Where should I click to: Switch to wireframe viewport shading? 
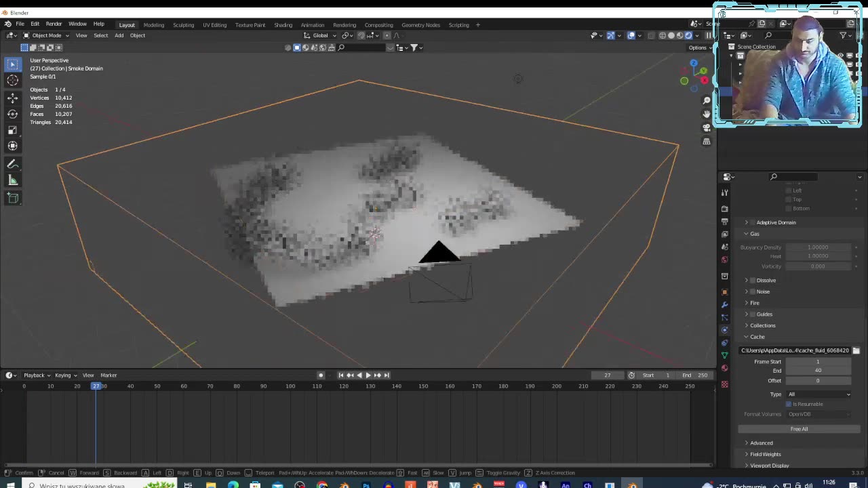coord(663,35)
